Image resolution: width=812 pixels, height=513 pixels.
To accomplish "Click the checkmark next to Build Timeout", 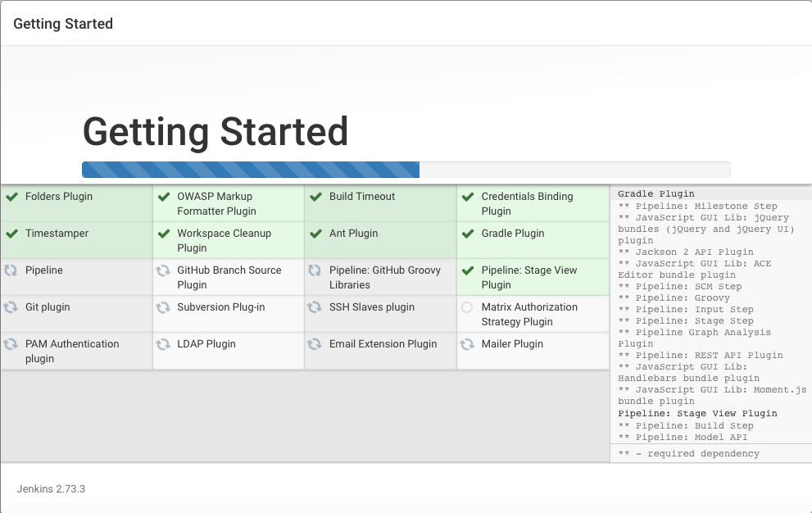I will click(x=315, y=197).
